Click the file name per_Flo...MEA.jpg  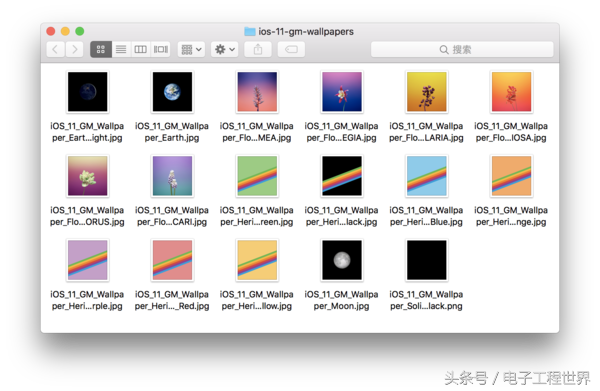click(x=257, y=132)
